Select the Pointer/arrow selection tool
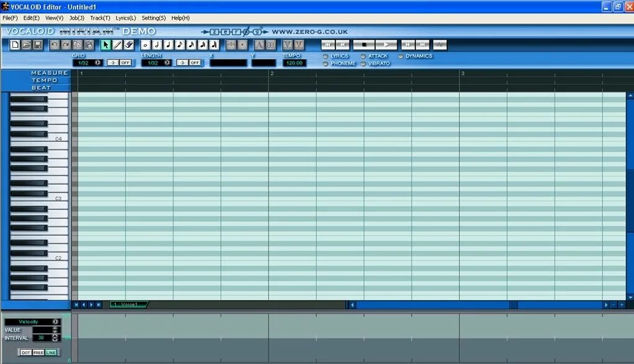 click(105, 45)
